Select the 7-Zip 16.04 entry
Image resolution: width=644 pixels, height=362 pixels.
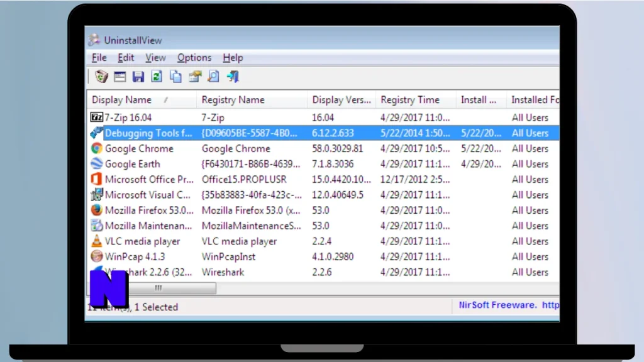(128, 118)
